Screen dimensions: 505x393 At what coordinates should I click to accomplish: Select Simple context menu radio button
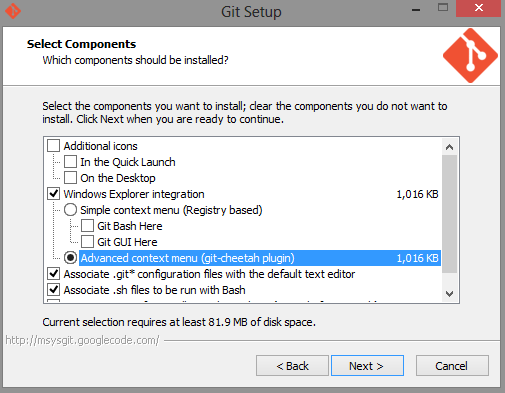click(70, 210)
